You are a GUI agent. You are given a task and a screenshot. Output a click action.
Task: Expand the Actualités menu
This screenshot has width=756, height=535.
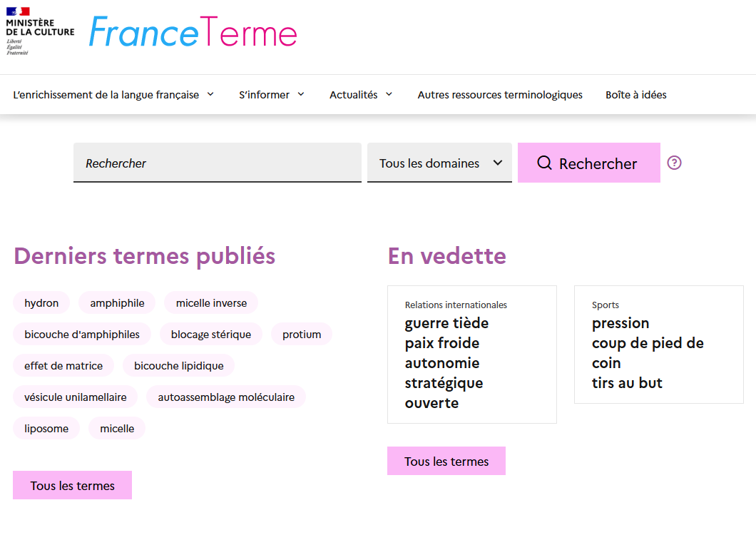361,95
